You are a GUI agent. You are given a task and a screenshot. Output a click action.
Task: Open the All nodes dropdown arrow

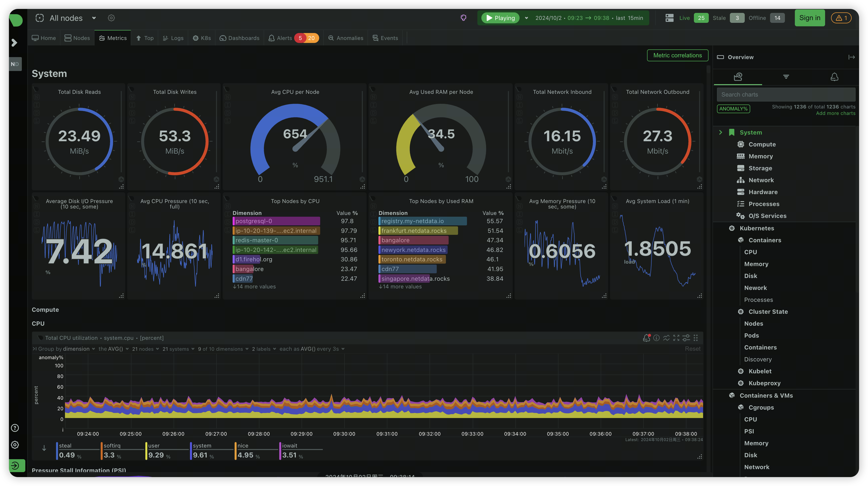click(94, 18)
